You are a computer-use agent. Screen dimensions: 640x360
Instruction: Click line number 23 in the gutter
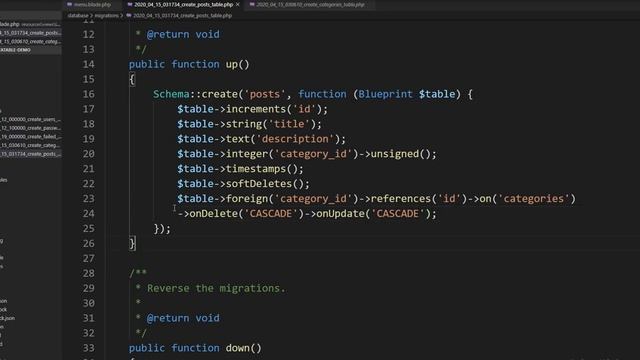point(89,198)
